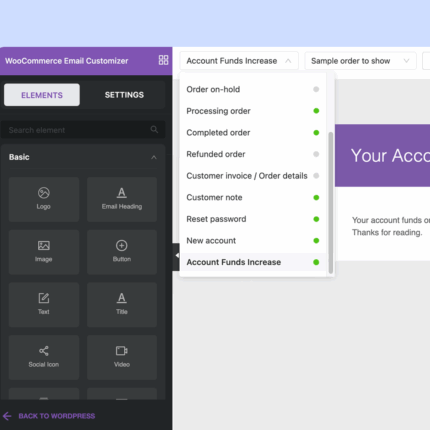Toggle status dot for Account Funds Increase
Viewport: 430px width, 430px height.
click(316, 262)
